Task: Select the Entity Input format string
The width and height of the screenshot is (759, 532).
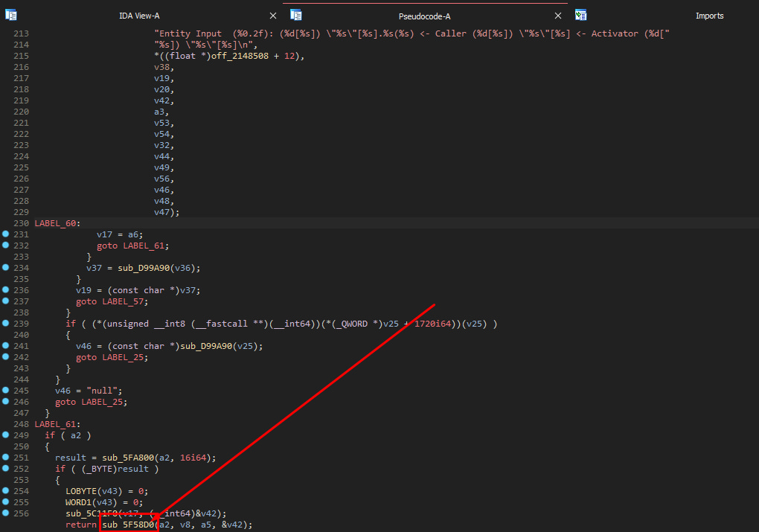Action: pos(411,39)
